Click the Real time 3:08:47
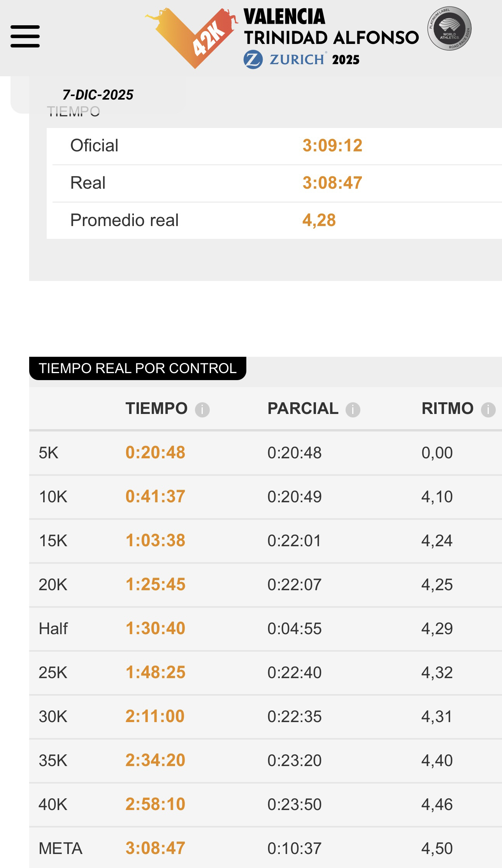Image resolution: width=502 pixels, height=868 pixels. [332, 183]
